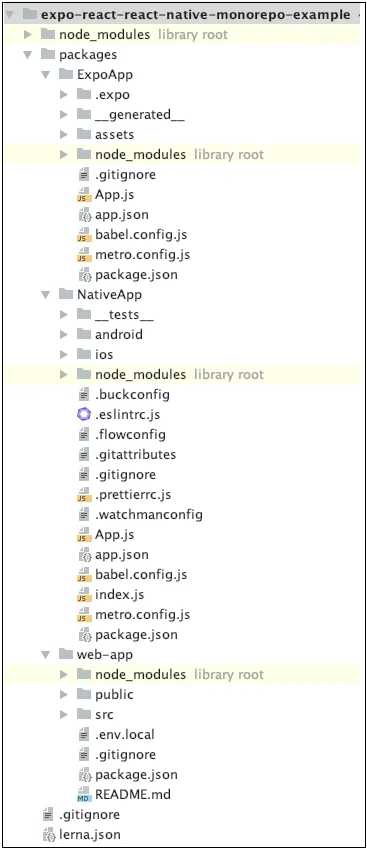This screenshot has width=367, height=848.
Task: Click the README.md markdown icon
Action: click(84, 795)
